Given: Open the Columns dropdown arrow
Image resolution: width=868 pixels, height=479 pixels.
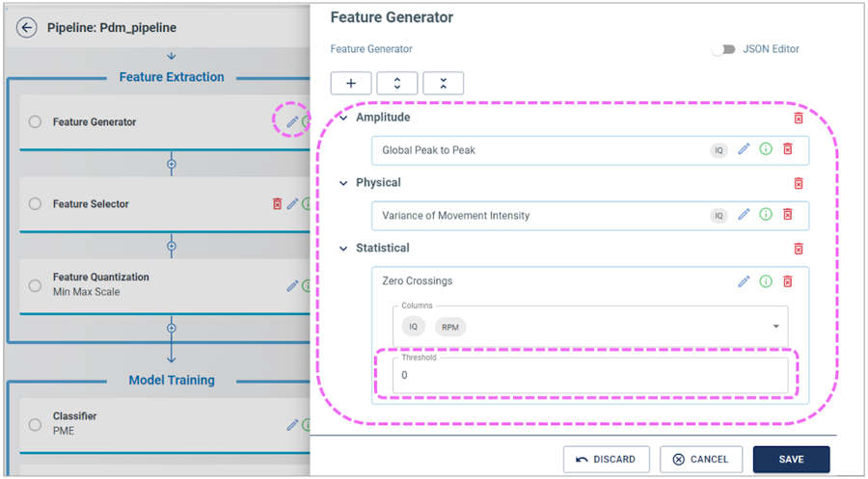Looking at the screenshot, I should (775, 327).
